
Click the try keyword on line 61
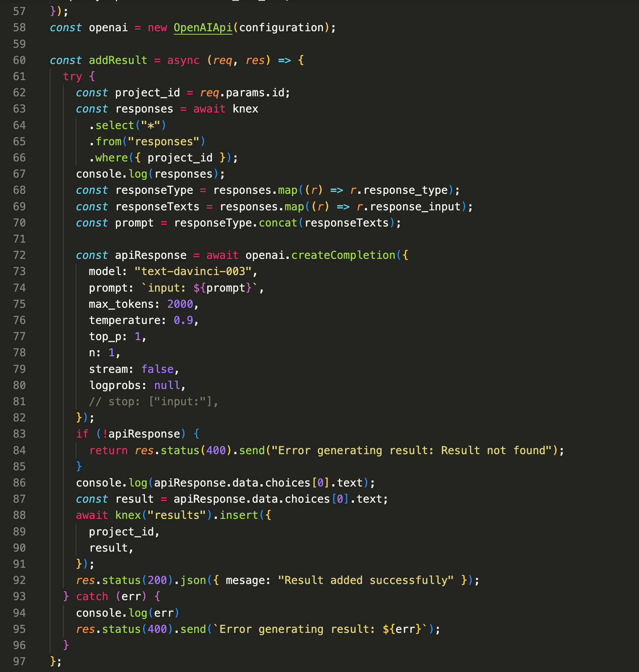click(x=72, y=76)
